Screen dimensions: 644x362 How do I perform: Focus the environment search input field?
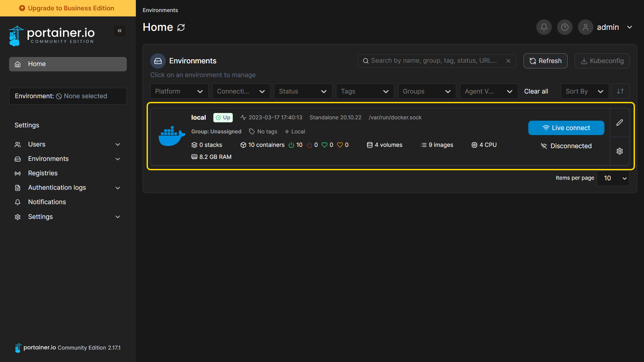(437, 61)
